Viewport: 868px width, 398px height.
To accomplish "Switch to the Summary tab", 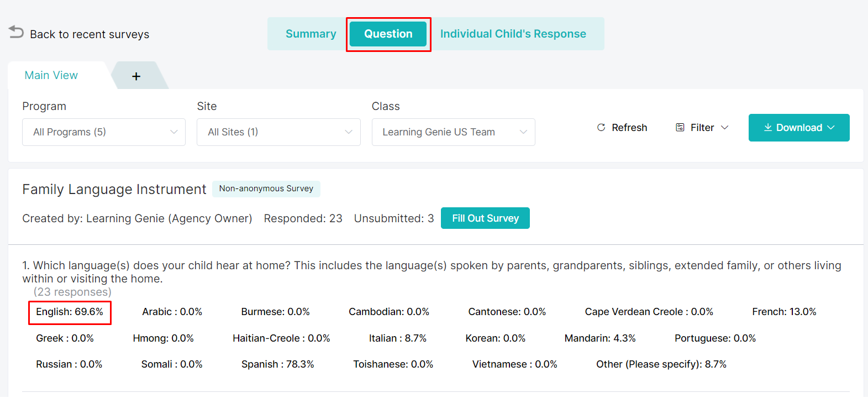I will point(311,34).
